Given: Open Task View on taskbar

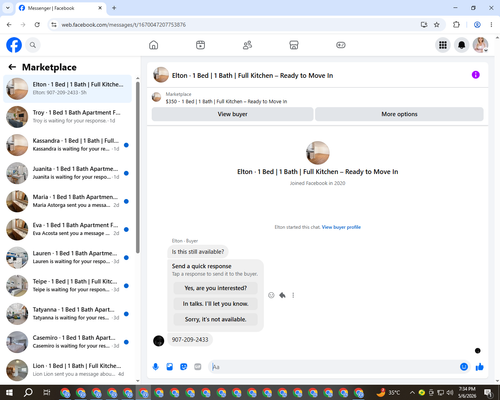Looking at the screenshot, I should (x=47, y=392).
